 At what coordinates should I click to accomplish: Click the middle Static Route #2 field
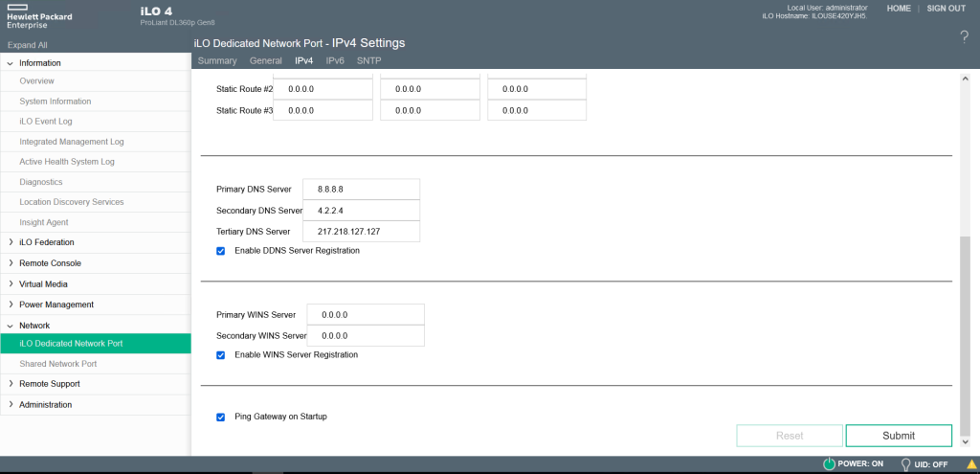430,89
